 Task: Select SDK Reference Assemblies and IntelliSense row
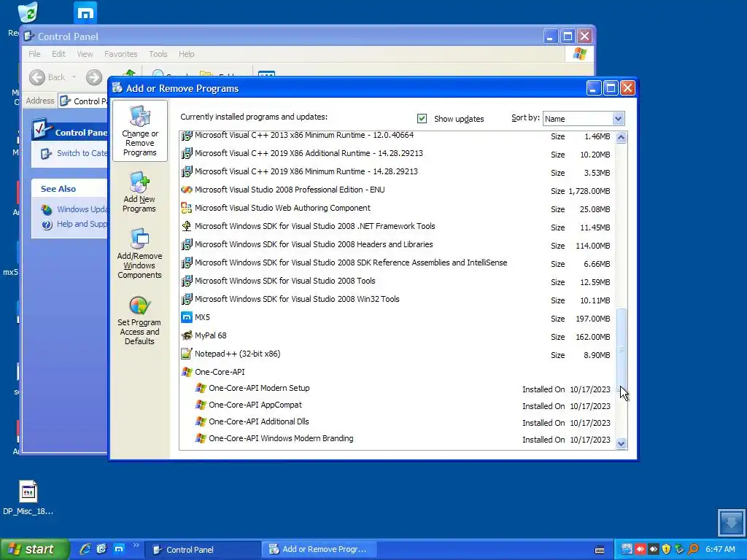[398, 262]
